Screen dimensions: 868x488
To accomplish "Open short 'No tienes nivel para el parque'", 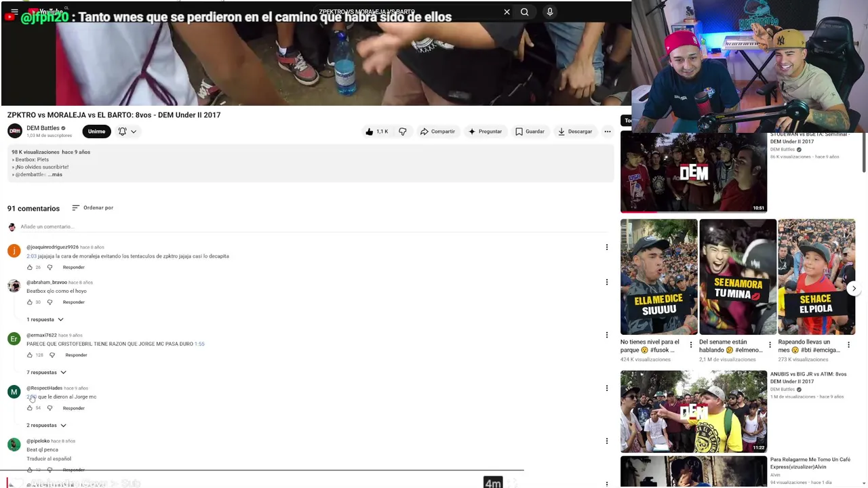I will pos(658,277).
